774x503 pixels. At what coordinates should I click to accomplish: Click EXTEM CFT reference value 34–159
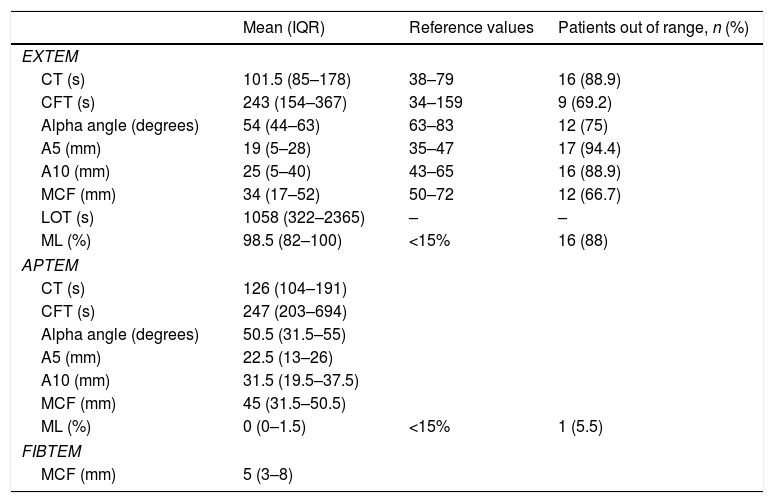point(436,103)
